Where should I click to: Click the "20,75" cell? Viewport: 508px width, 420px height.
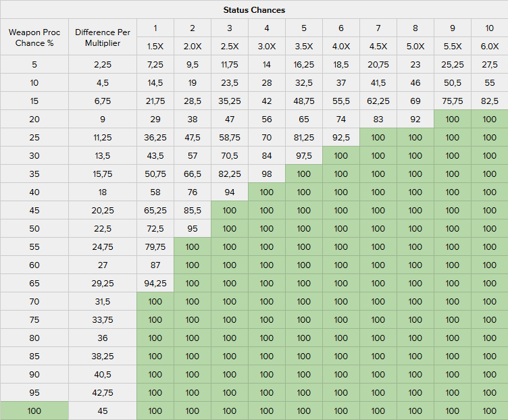coord(378,65)
